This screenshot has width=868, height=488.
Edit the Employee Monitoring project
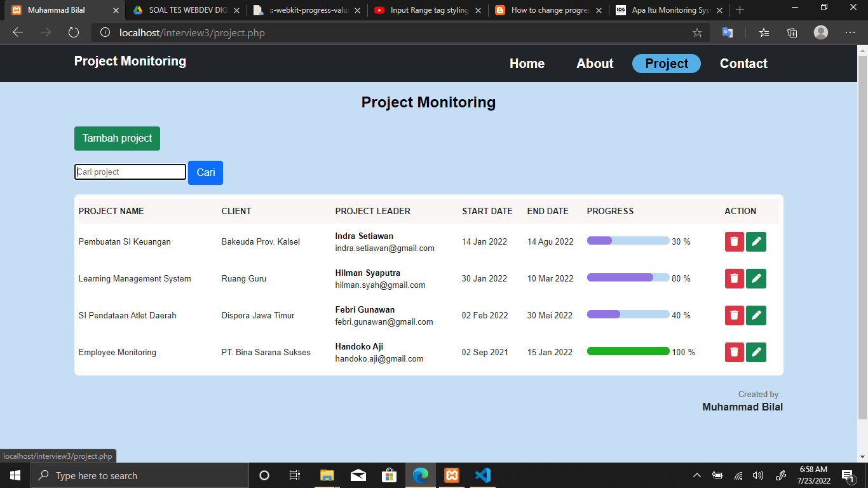(756, 352)
